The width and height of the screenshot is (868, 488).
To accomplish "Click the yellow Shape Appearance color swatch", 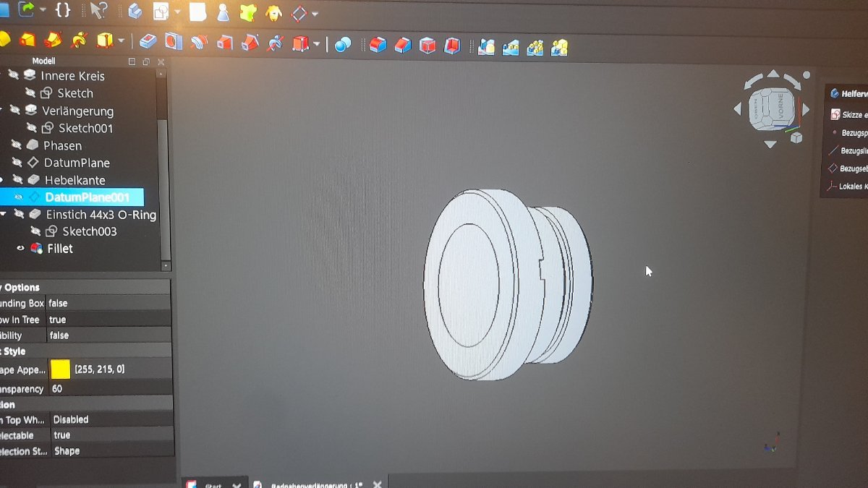I will (61, 369).
